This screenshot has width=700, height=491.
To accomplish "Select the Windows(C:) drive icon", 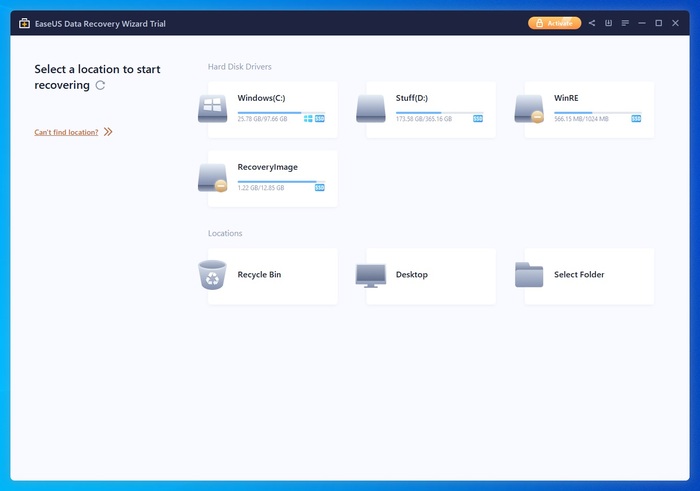I will tap(212, 108).
